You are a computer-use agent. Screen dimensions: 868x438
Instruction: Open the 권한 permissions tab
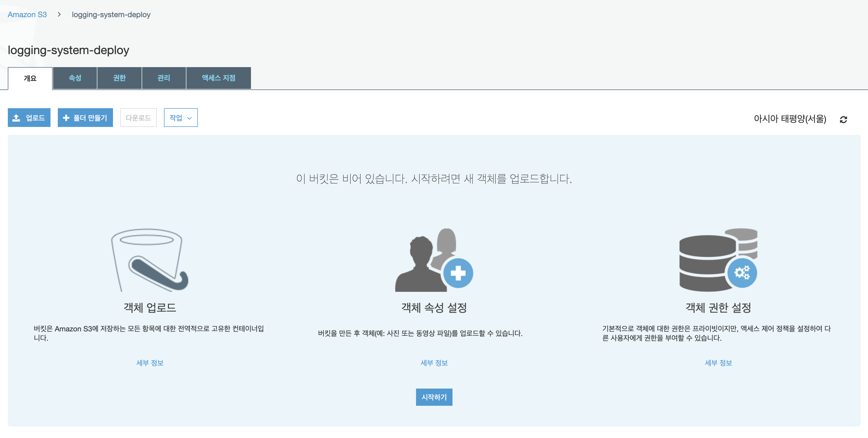[x=119, y=78]
